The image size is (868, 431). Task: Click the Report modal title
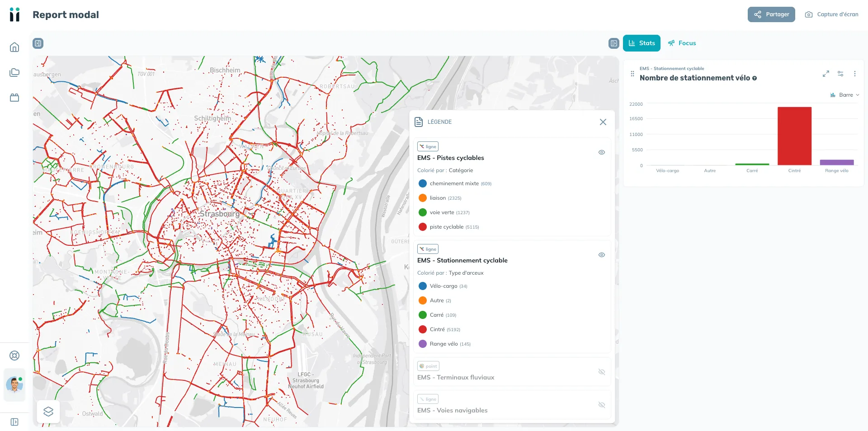66,14
